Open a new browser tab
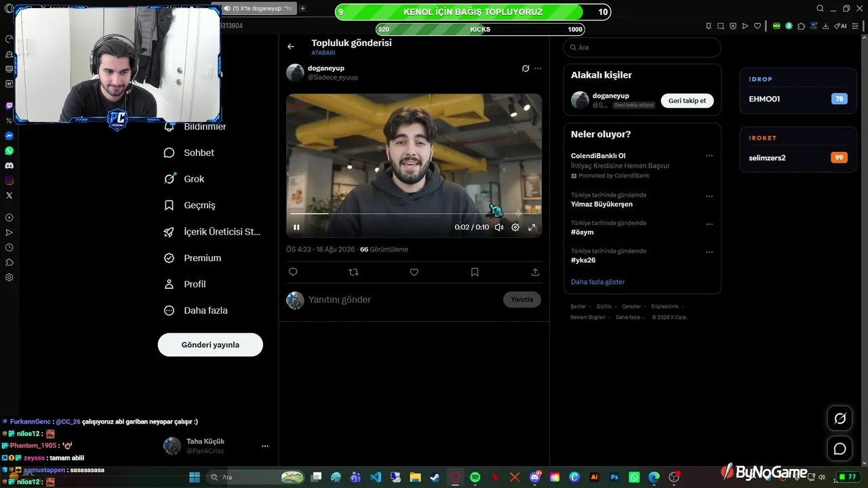868x488 pixels. (x=302, y=9)
